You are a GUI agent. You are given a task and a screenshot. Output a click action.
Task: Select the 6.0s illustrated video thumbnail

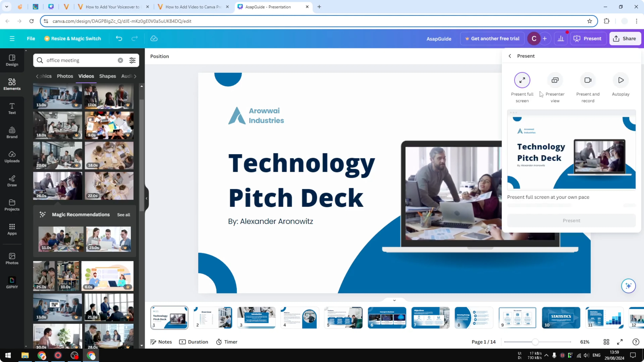pos(107,276)
